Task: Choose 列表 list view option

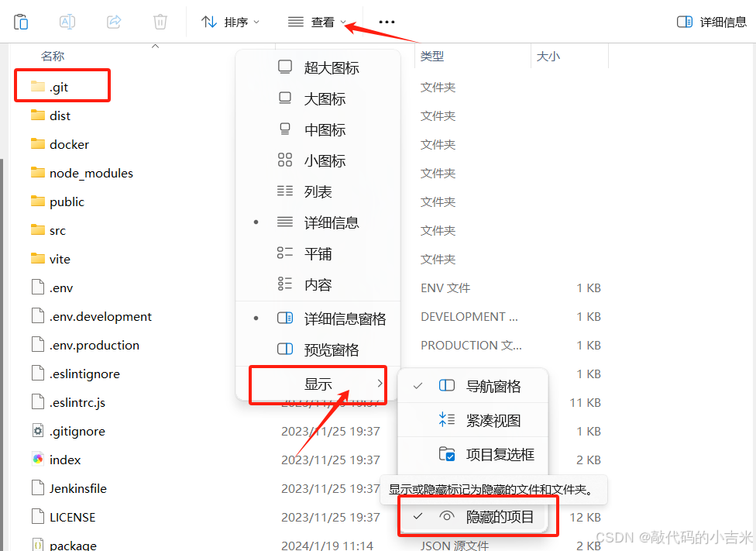Action: [x=318, y=191]
